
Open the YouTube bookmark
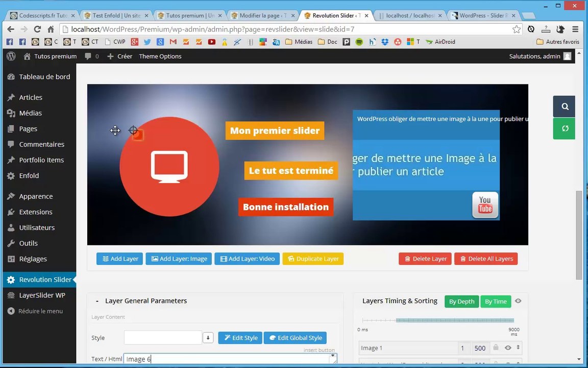click(x=212, y=42)
